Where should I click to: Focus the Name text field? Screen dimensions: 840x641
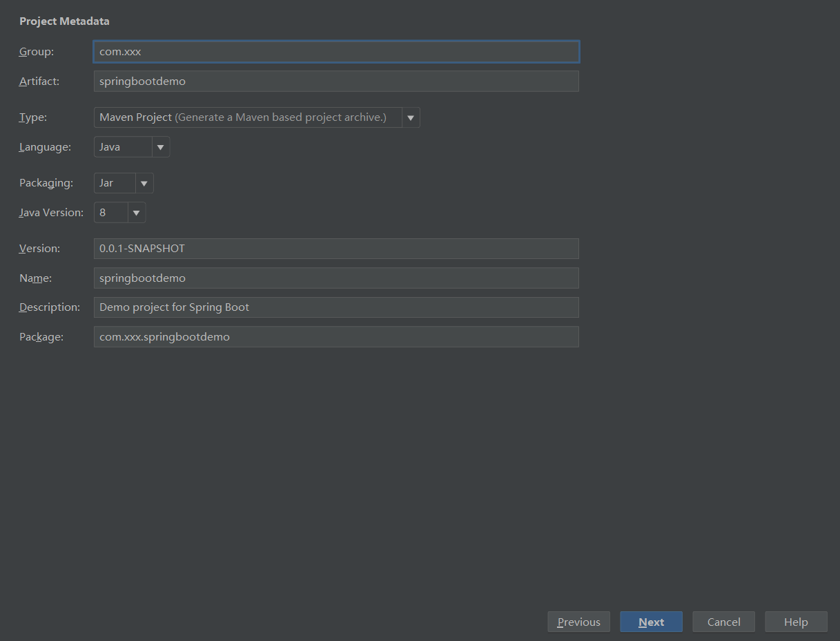(336, 278)
